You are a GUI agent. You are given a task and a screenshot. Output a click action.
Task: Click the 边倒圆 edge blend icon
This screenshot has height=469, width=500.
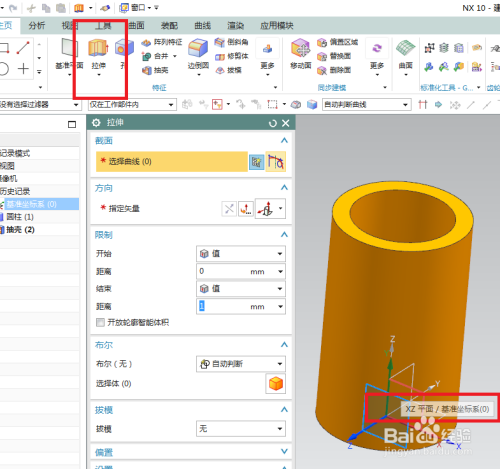click(x=198, y=48)
